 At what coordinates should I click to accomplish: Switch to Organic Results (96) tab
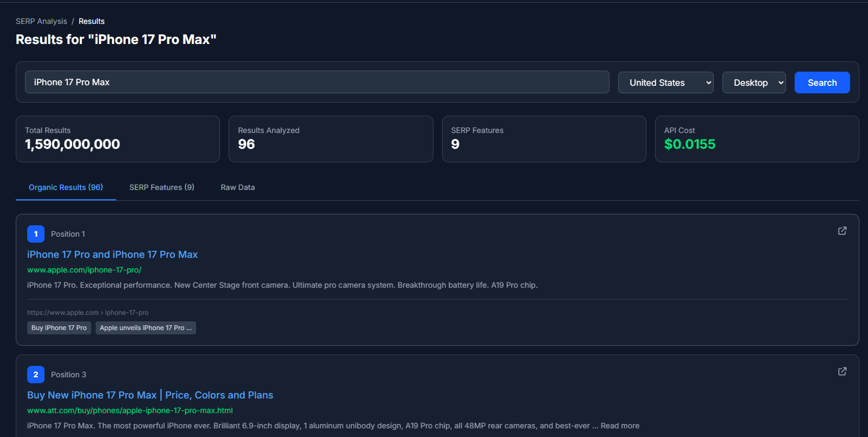66,187
